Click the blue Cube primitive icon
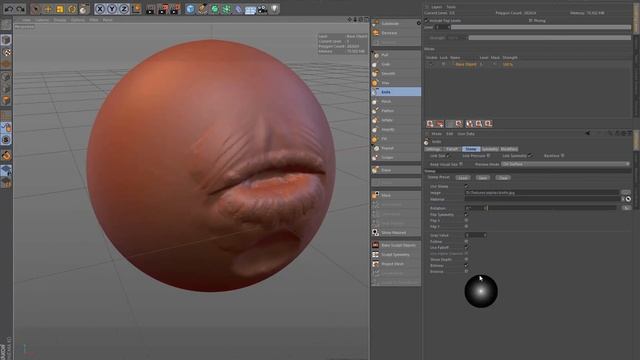This screenshot has height=360, width=640. tap(190, 9)
